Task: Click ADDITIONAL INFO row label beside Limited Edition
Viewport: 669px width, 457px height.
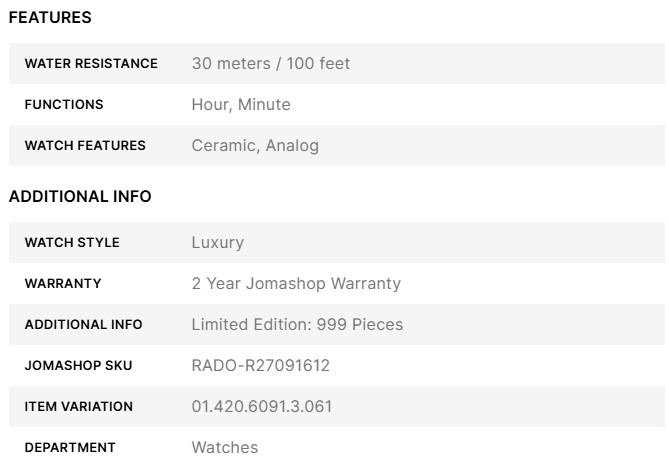Action: [x=83, y=325]
